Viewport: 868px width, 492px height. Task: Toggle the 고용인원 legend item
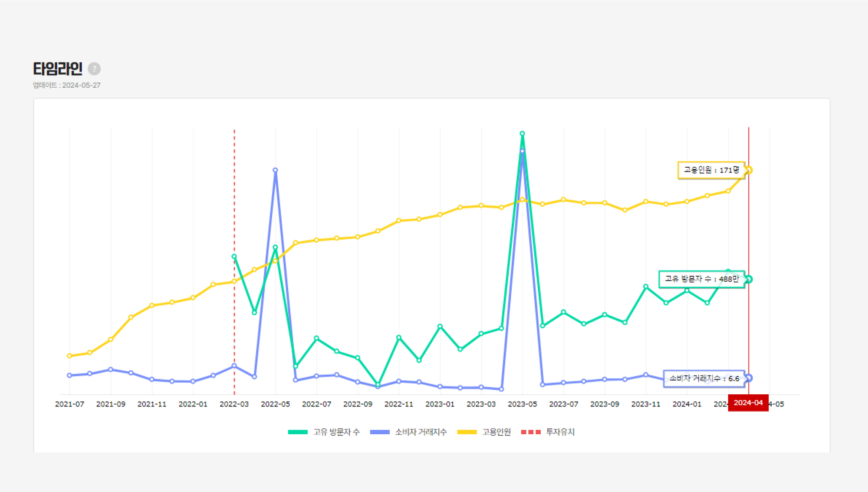tap(484, 432)
